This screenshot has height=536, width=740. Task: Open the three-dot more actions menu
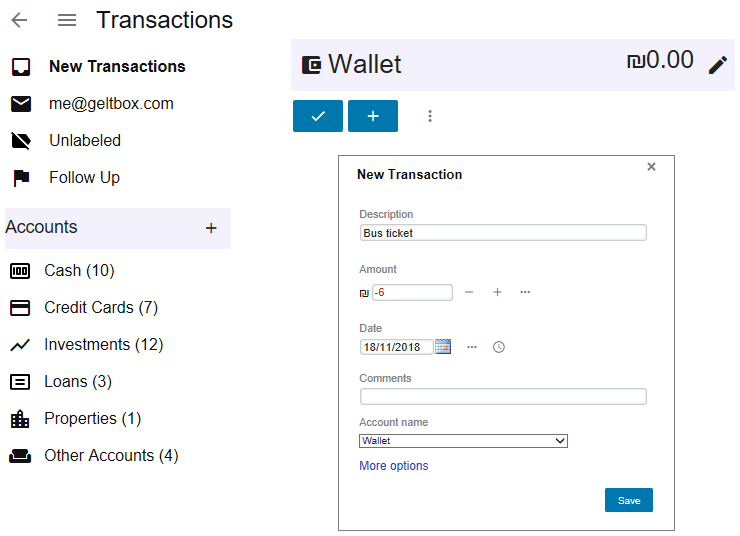point(430,116)
